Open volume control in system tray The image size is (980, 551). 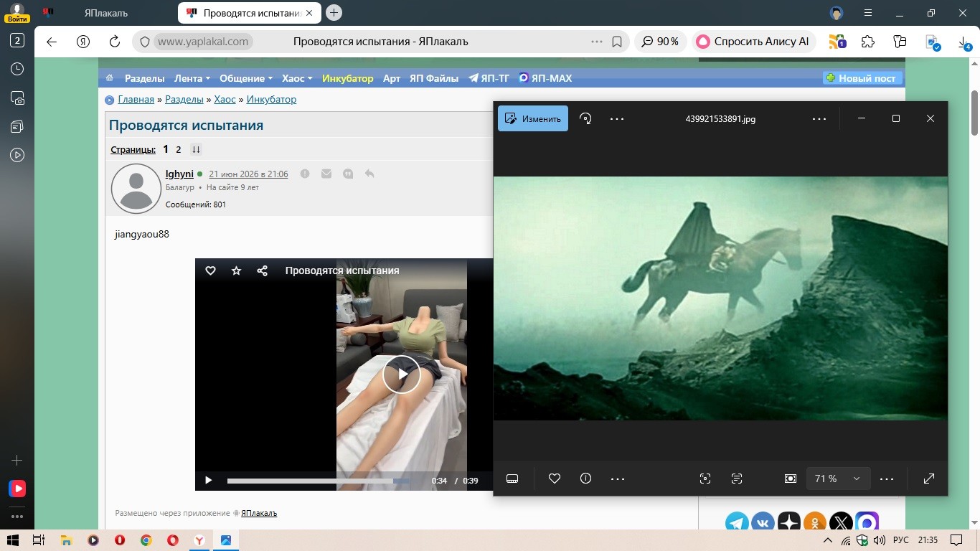(x=879, y=540)
